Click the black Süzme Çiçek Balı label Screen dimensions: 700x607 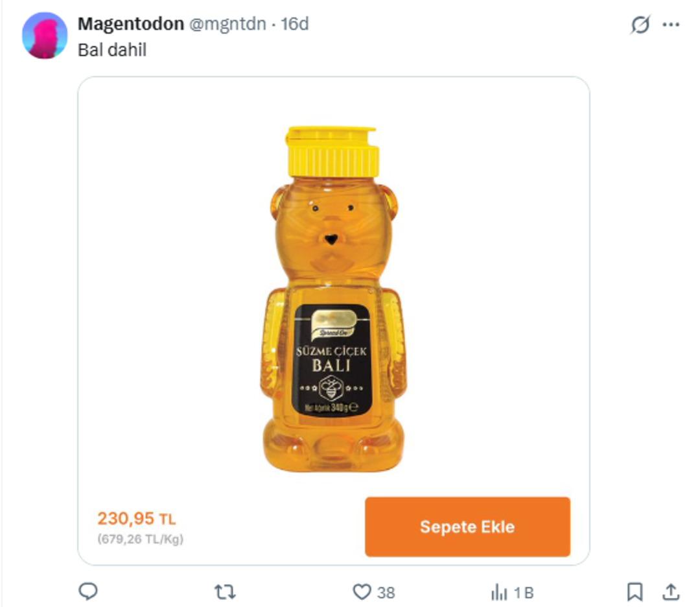click(332, 360)
